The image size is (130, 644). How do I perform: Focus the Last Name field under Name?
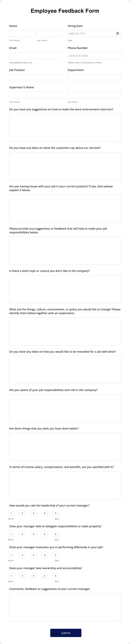[x=49, y=34]
